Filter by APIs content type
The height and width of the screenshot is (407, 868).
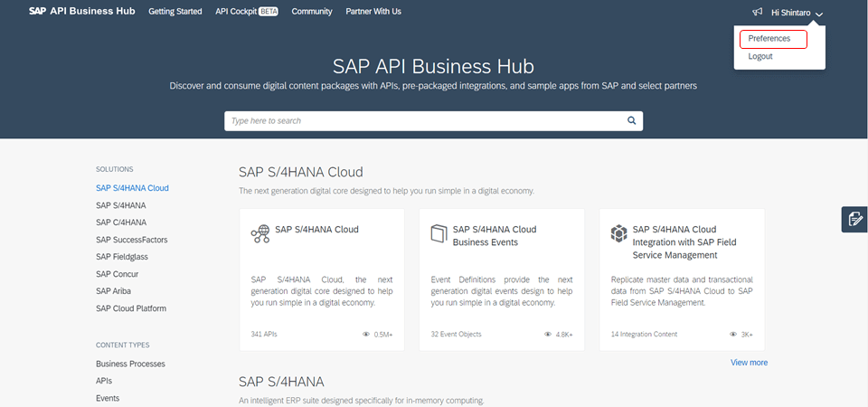pyautogui.click(x=104, y=381)
